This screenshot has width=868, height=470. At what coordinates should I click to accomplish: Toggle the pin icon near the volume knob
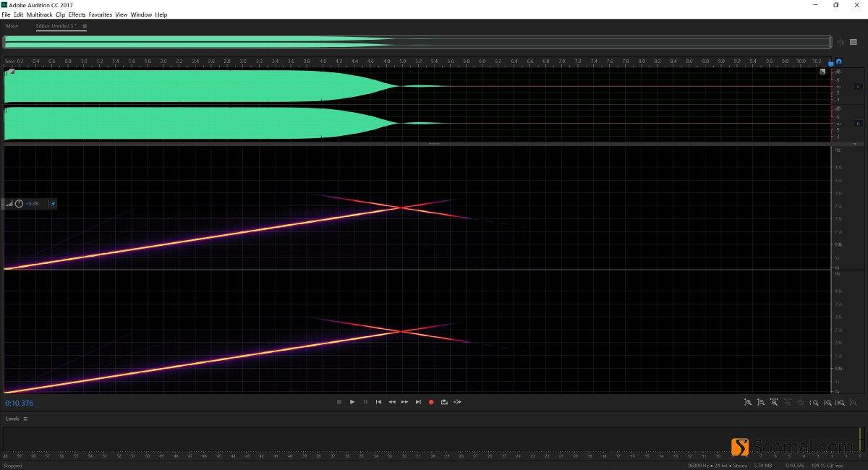tap(53, 203)
